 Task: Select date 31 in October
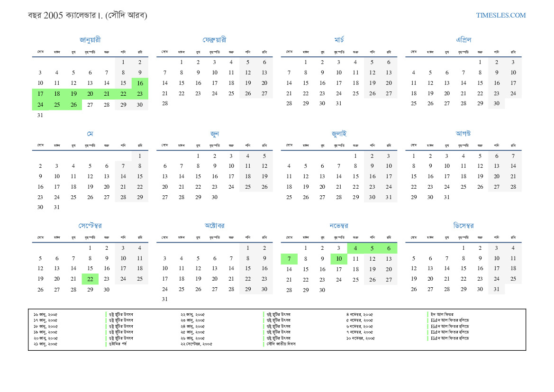(165, 299)
